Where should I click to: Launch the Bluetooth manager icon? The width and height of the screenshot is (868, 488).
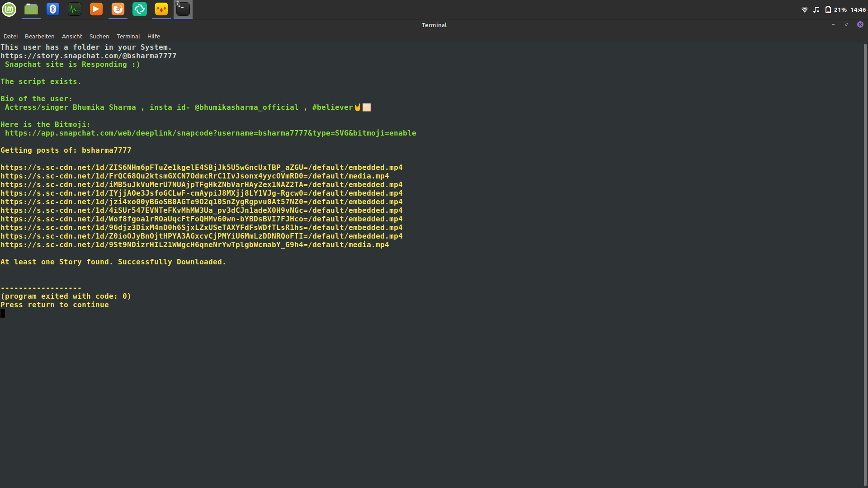(x=53, y=9)
